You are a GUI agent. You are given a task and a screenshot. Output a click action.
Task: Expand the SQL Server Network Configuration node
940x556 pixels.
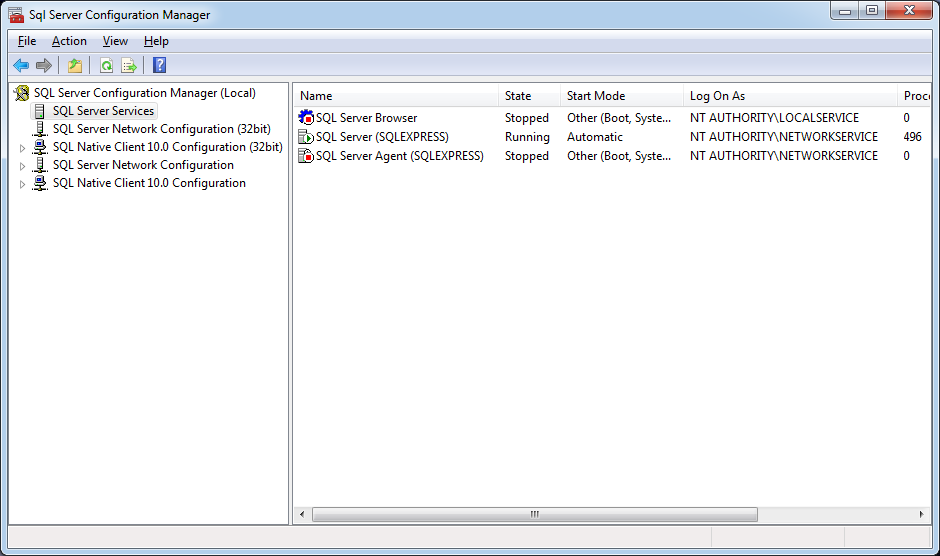pyautogui.click(x=22, y=166)
